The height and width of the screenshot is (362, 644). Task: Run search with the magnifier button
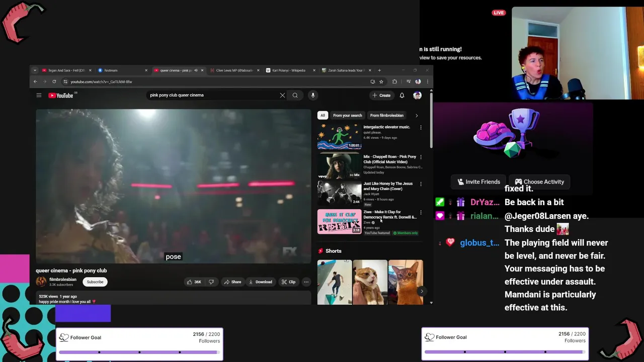pos(295,95)
